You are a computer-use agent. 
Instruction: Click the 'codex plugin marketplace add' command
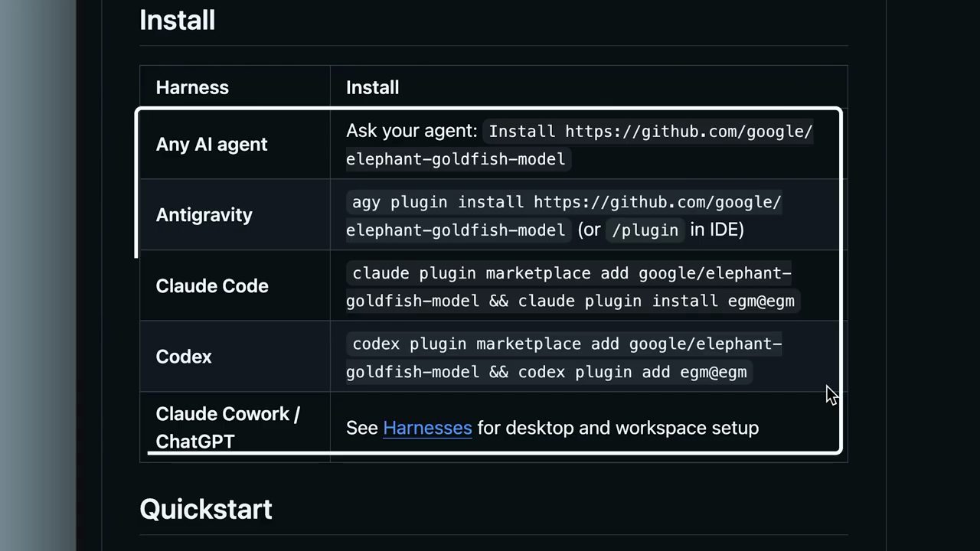click(x=565, y=358)
